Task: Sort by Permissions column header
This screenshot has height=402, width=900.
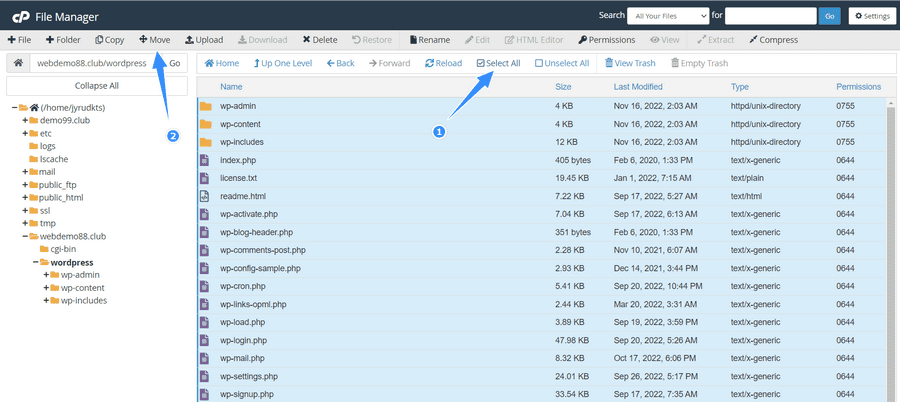Action: point(858,87)
